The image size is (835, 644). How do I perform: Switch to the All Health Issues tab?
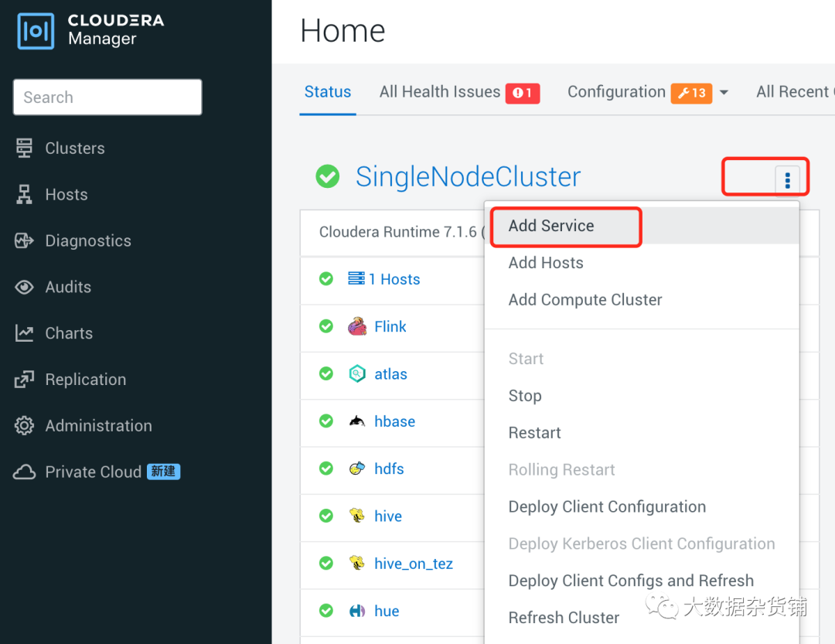tap(440, 92)
